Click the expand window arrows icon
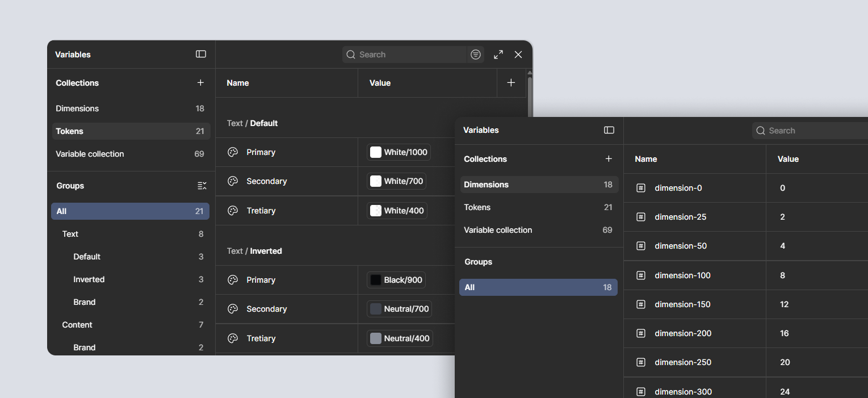The width and height of the screenshot is (868, 398). [498, 55]
